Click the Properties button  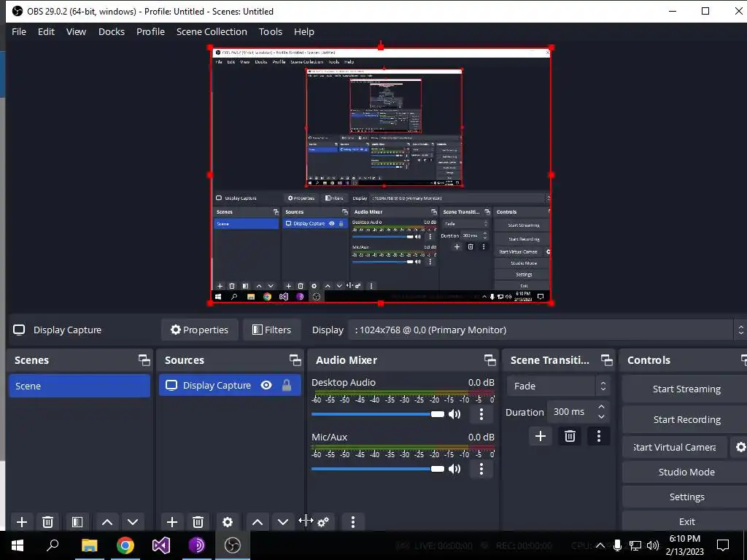coord(200,330)
